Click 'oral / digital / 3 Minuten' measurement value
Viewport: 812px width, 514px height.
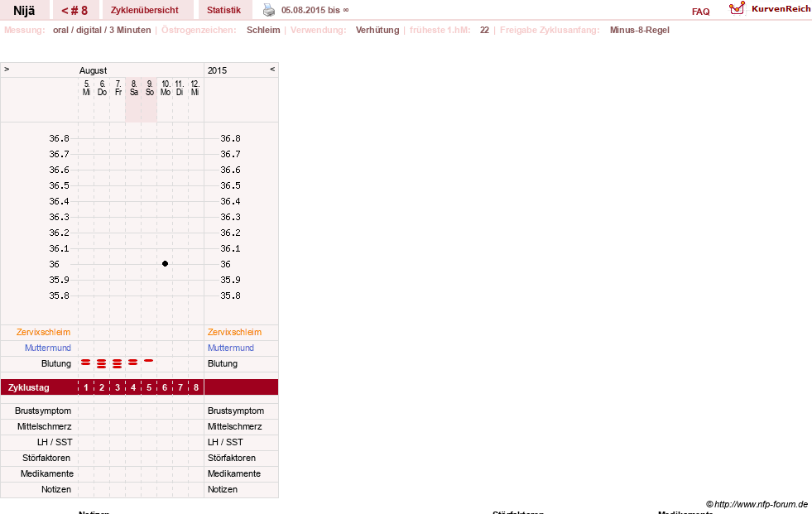(x=102, y=30)
